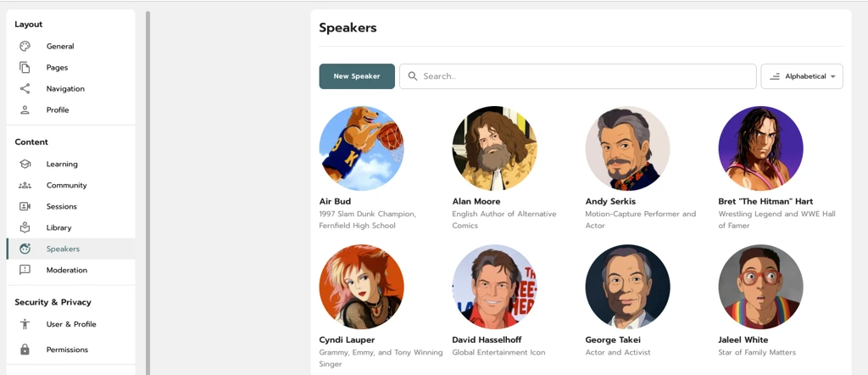Click the George Takei name link

(613, 339)
